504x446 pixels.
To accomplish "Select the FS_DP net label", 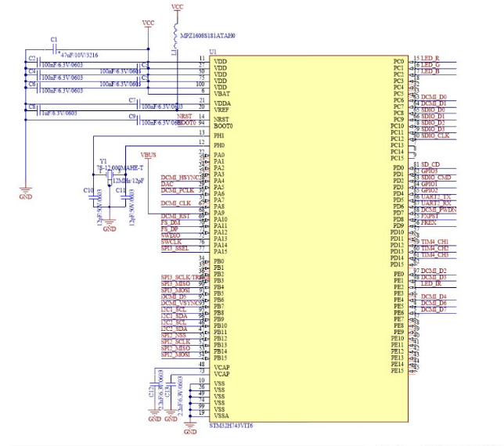I will [x=169, y=228].
